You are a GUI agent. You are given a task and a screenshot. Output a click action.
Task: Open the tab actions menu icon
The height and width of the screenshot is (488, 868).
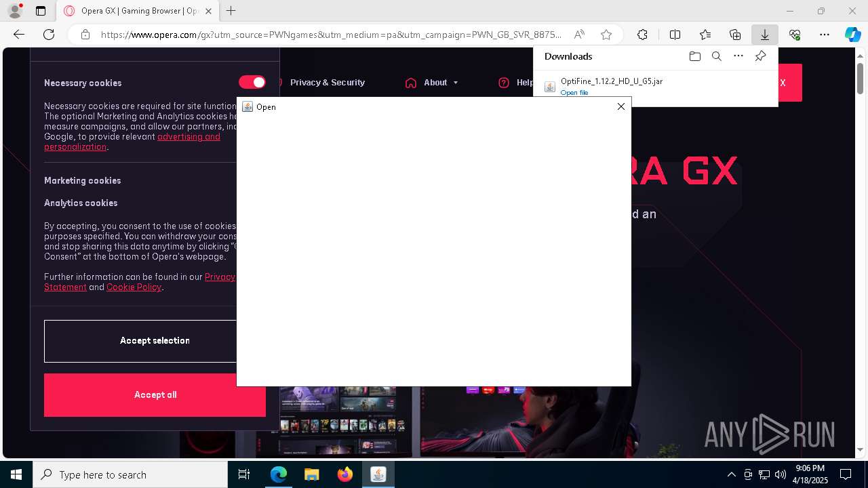tap(41, 11)
